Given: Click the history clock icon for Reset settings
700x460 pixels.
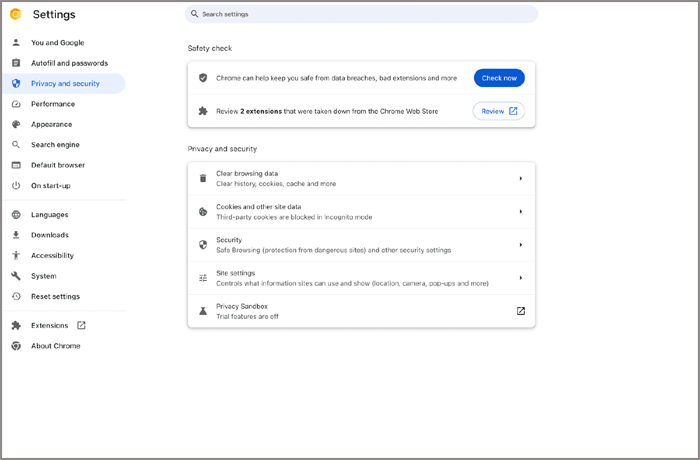Looking at the screenshot, I should tap(16, 296).
